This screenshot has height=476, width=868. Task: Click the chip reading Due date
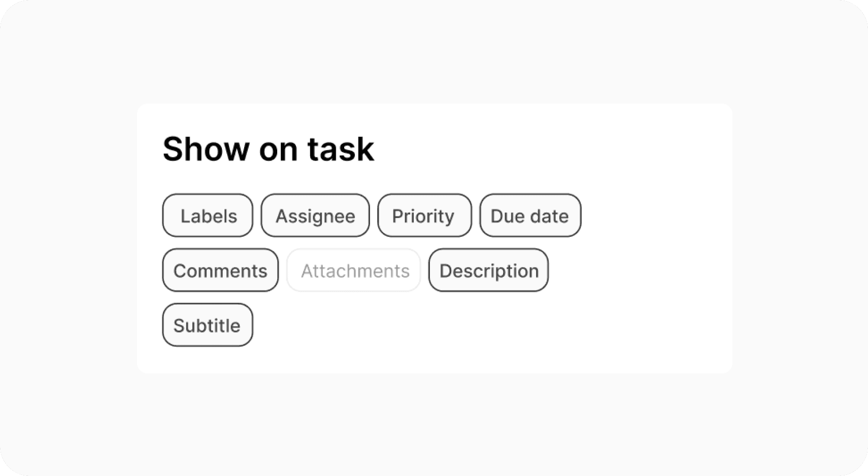pos(530,215)
